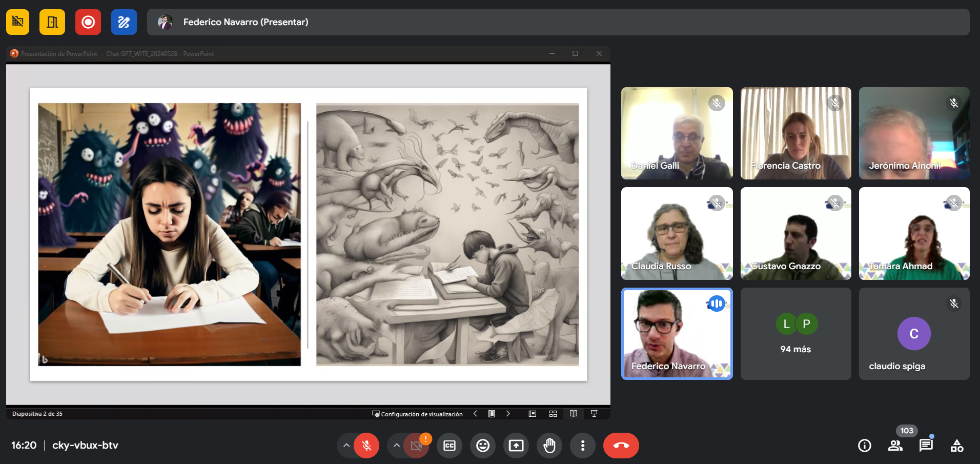Open the blue annotation pen extension icon
This screenshot has height=464, width=980.
click(124, 22)
